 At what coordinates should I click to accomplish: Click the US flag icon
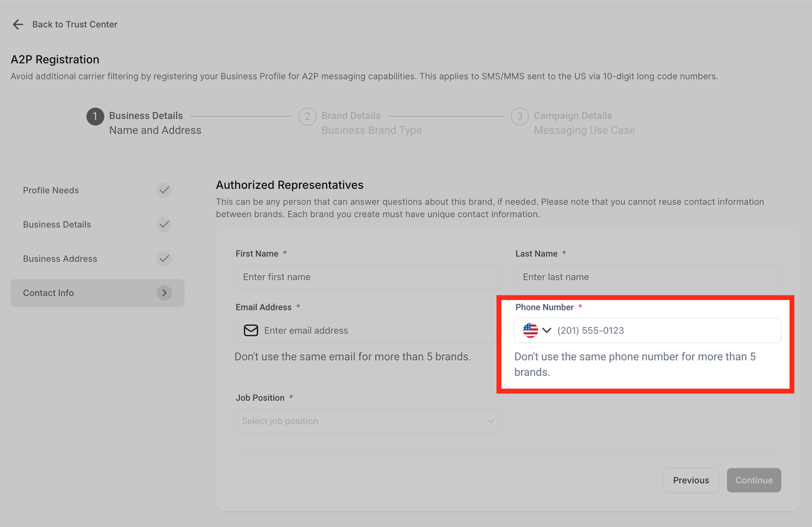click(530, 331)
